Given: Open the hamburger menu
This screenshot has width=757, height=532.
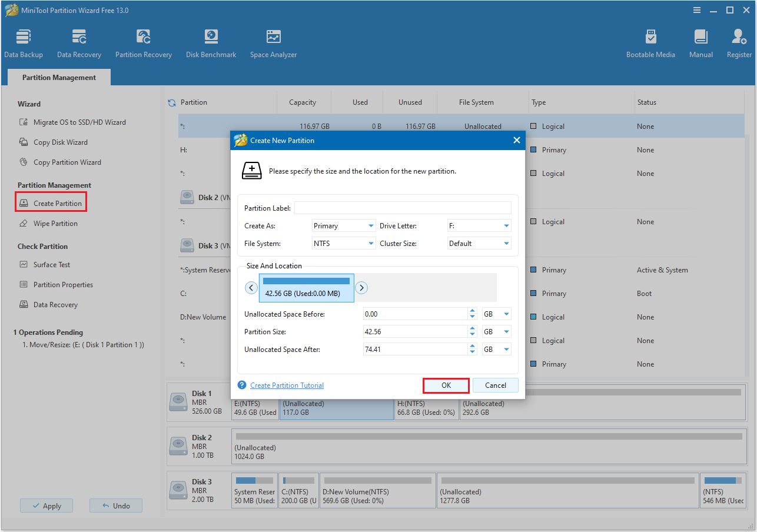Looking at the screenshot, I should 696,10.
